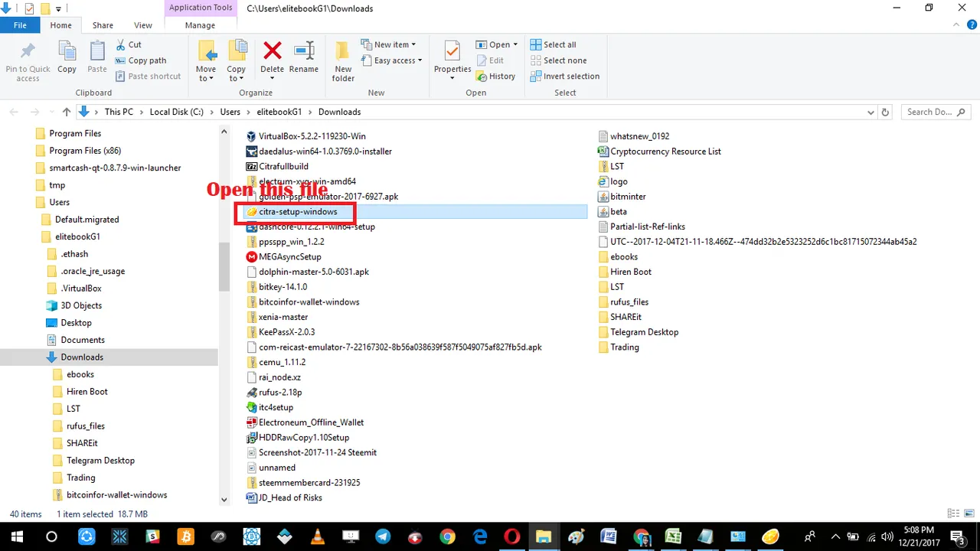Go up one folder level arrow

(x=67, y=112)
